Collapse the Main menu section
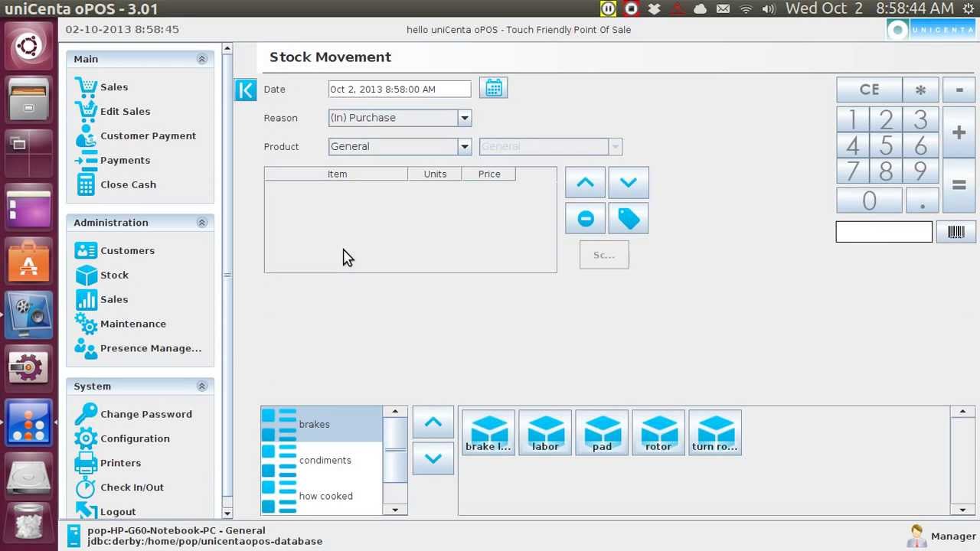Viewport: 980px width, 551px height. click(x=202, y=59)
